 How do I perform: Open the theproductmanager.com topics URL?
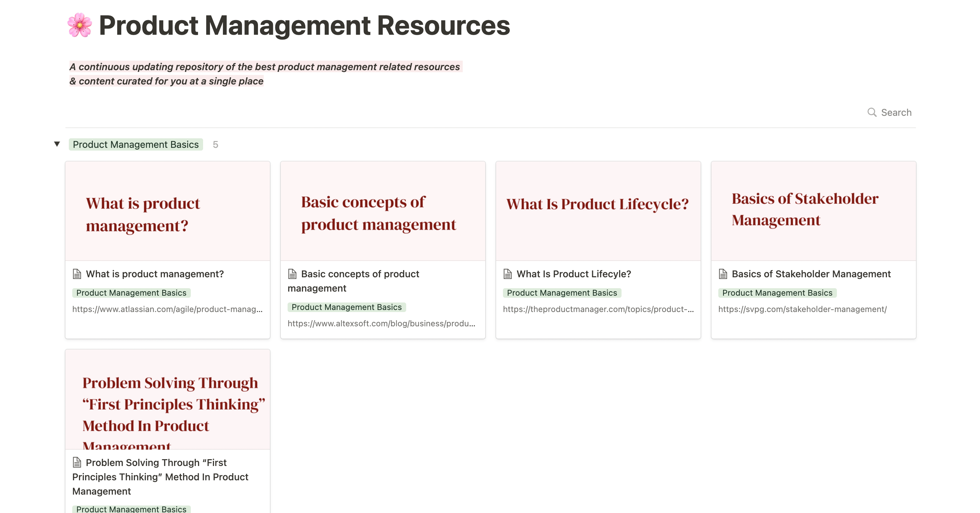pyautogui.click(x=598, y=309)
